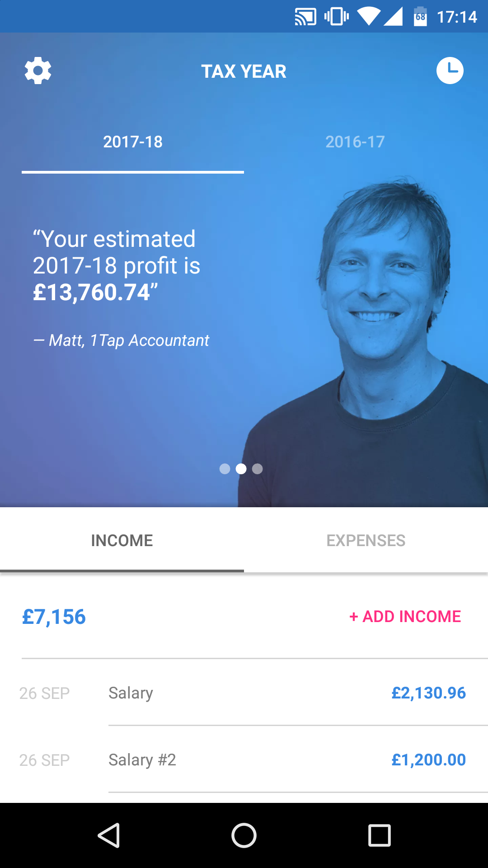The width and height of the screenshot is (488, 868).
Task: Tap the Wi-Fi icon in status bar
Action: pyautogui.click(x=369, y=17)
